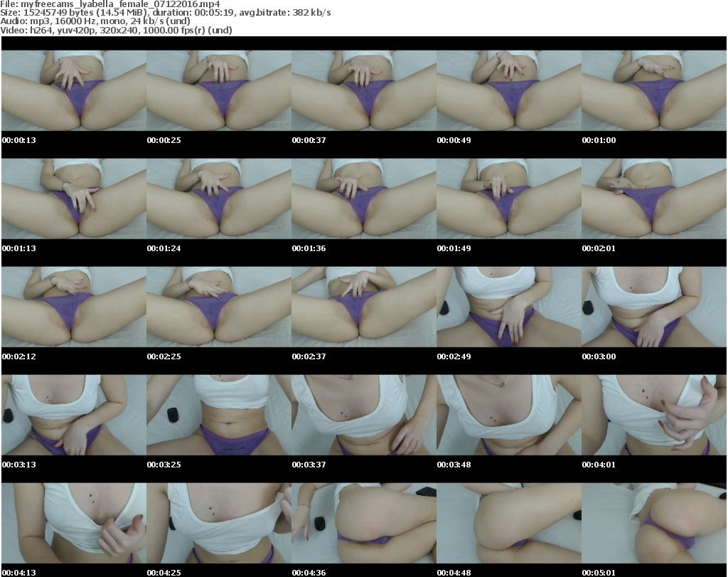This screenshot has height=577, width=728.
Task: Select the time marker text 00:04:13
Action: (x=19, y=573)
